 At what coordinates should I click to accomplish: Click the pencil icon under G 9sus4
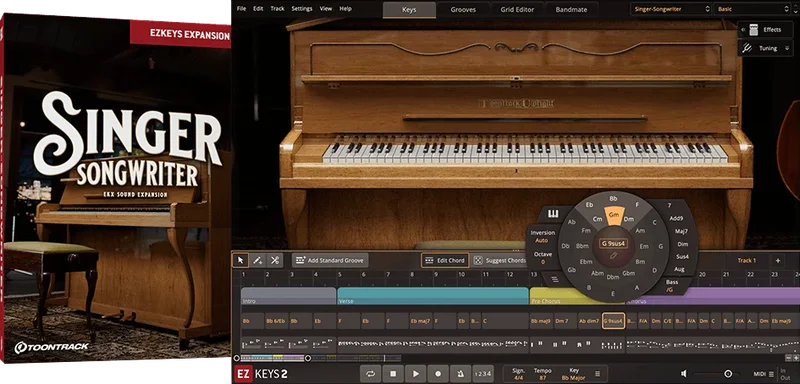[614, 255]
